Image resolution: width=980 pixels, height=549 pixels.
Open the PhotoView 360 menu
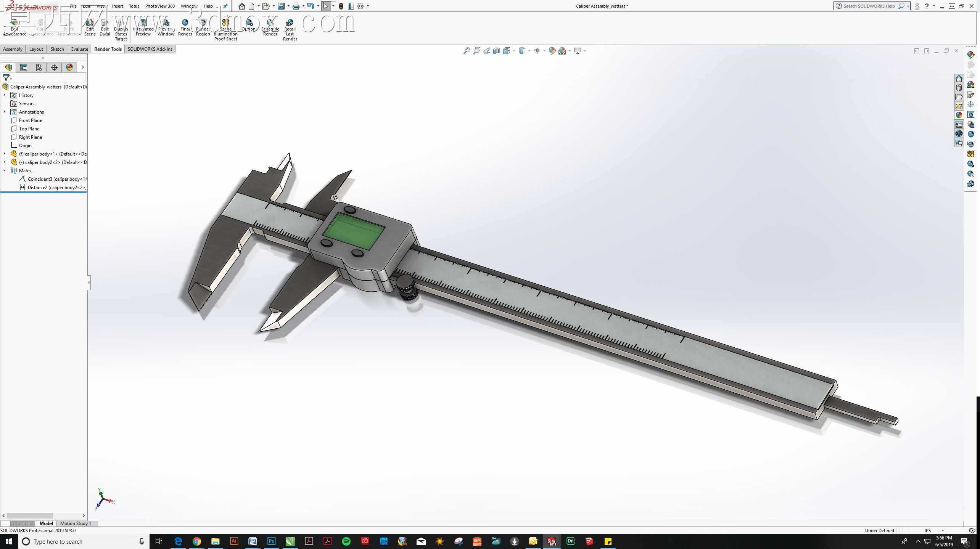[x=160, y=6]
